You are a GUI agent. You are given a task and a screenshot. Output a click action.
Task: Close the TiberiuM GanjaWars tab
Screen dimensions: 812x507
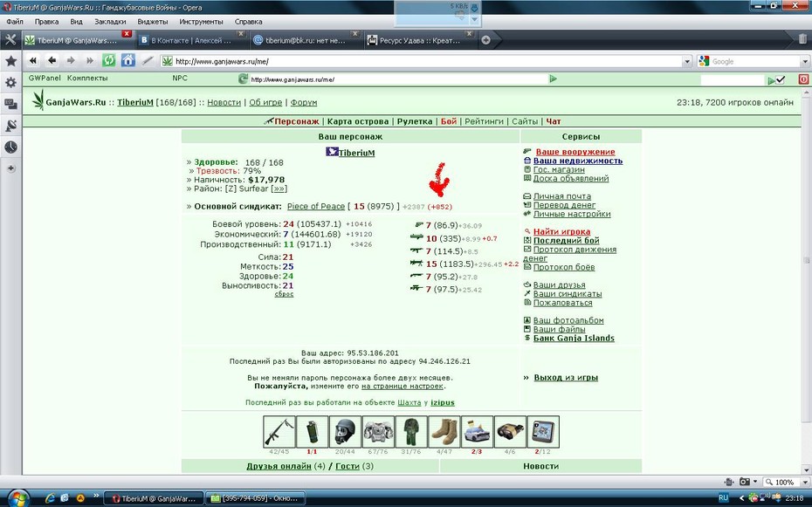[x=127, y=34]
